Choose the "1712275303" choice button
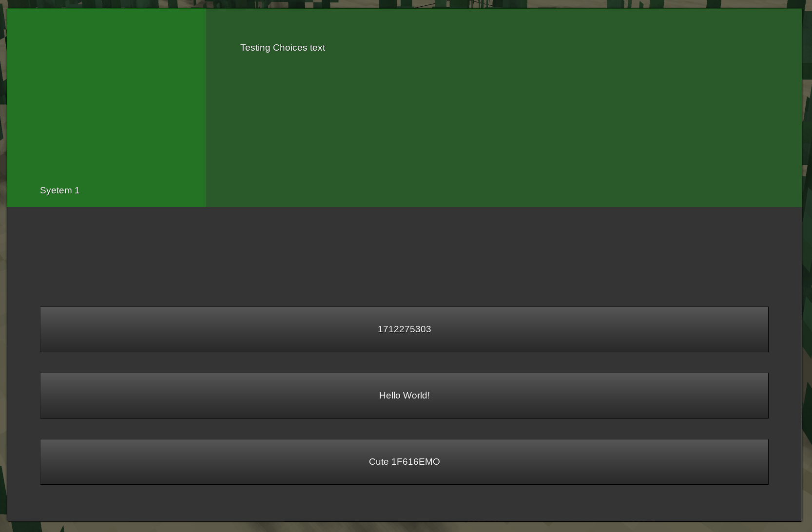Image resolution: width=812 pixels, height=532 pixels. click(x=404, y=329)
